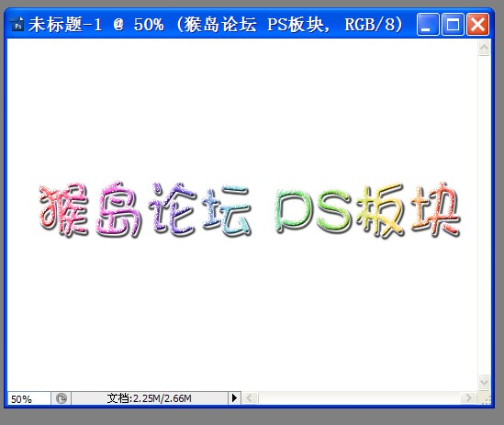Click the colorful 猴岛论坛 text on canvas
This screenshot has height=425, width=504.
point(145,209)
